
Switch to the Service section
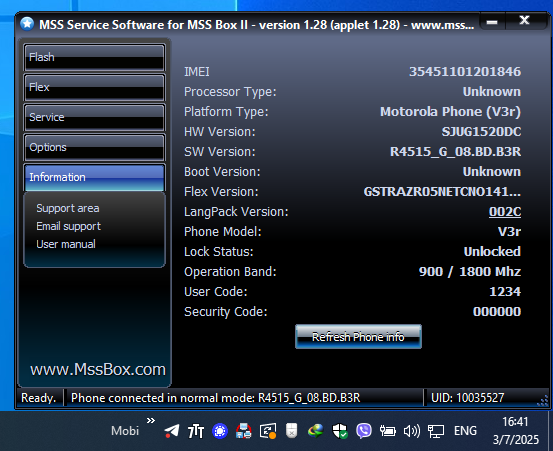click(94, 117)
